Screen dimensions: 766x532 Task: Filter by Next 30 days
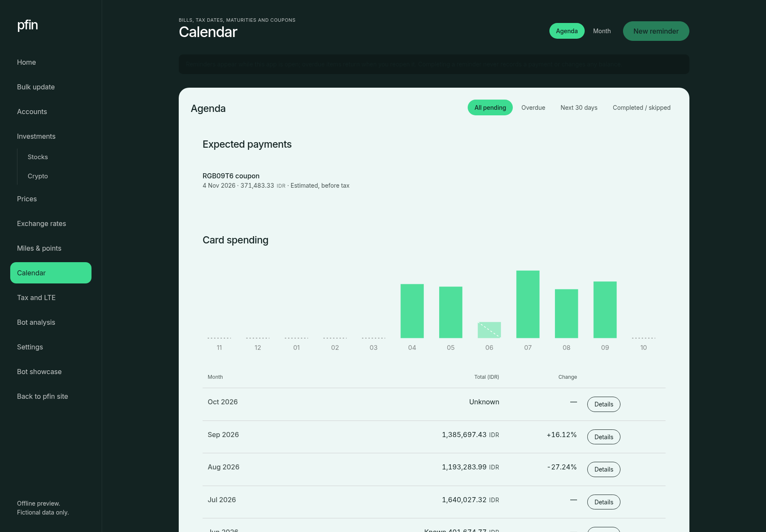(579, 108)
